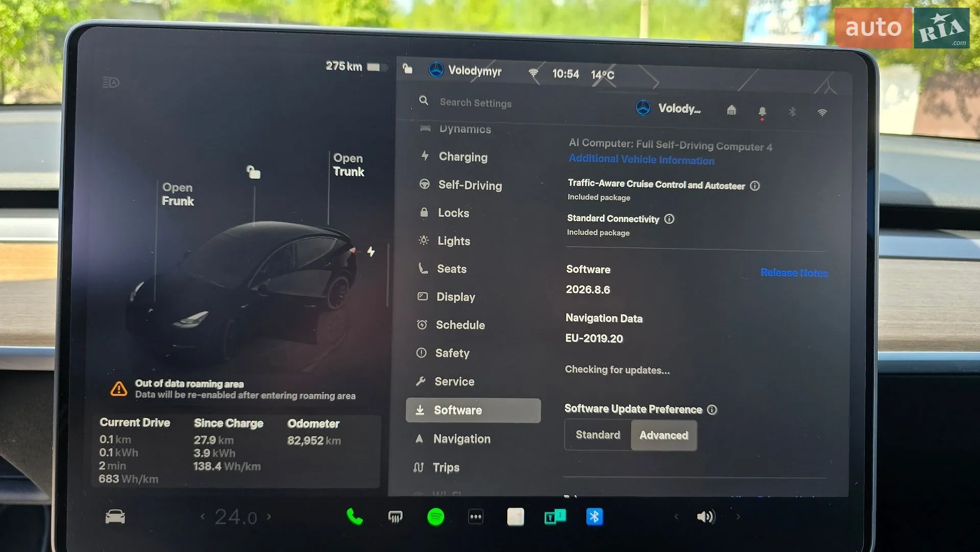980x552 pixels.
Task: Decrease cabin temperature with left arrow
Action: tap(203, 516)
